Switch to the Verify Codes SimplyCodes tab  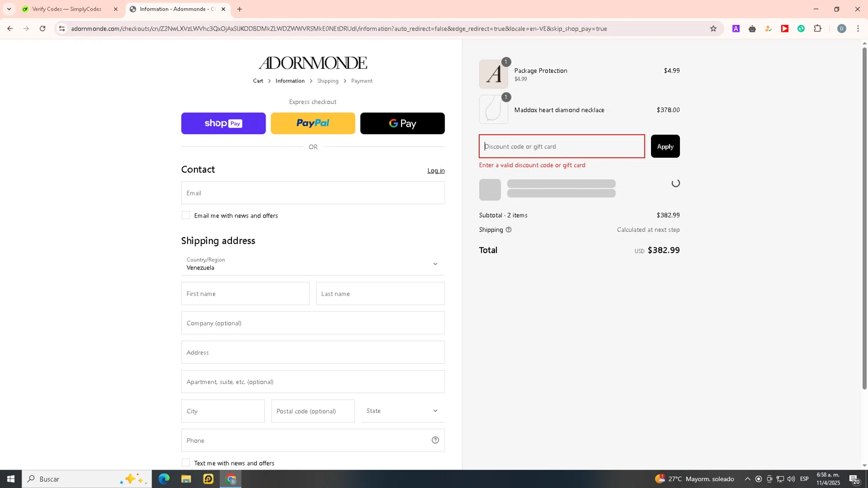click(x=67, y=9)
